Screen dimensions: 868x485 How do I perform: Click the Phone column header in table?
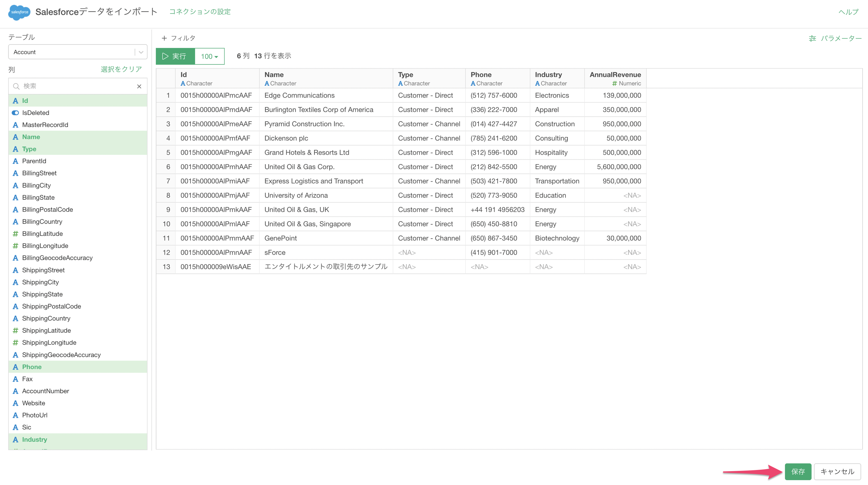coord(498,79)
